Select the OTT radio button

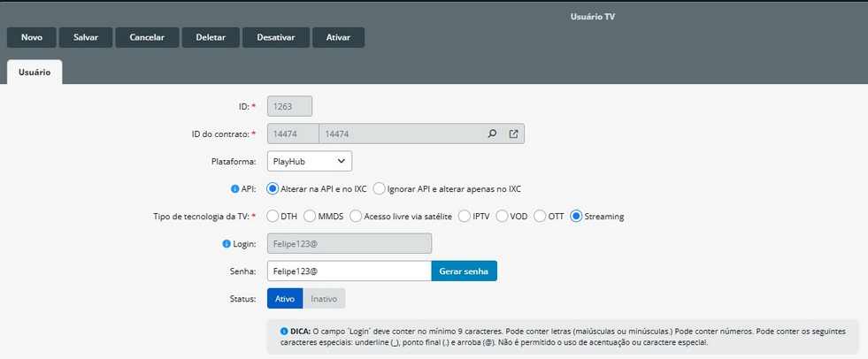click(x=540, y=216)
